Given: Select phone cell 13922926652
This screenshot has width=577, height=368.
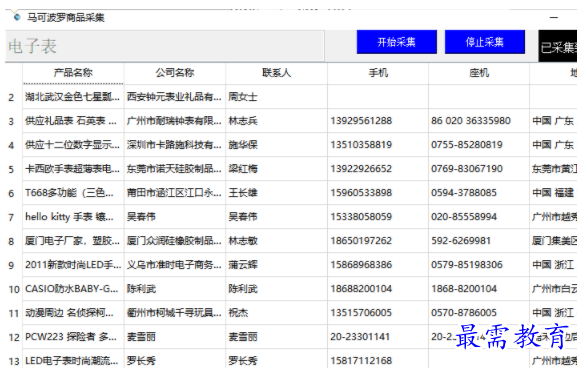Looking at the screenshot, I should [x=378, y=169].
